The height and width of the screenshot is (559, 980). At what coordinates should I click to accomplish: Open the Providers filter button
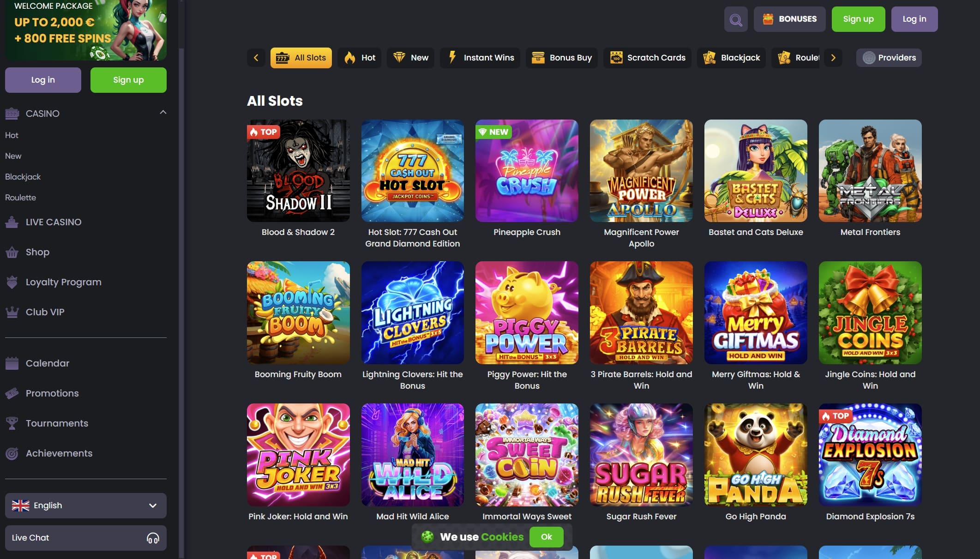click(889, 58)
